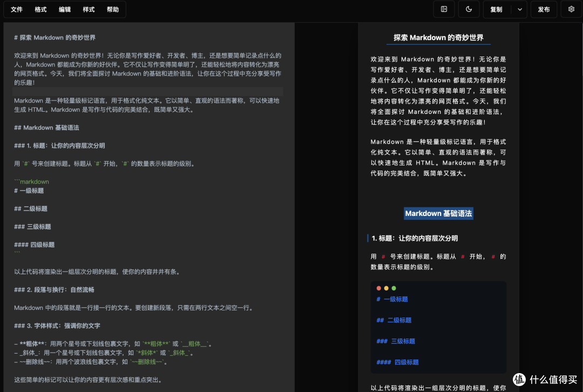Open the 帮助 menu

[x=113, y=10]
